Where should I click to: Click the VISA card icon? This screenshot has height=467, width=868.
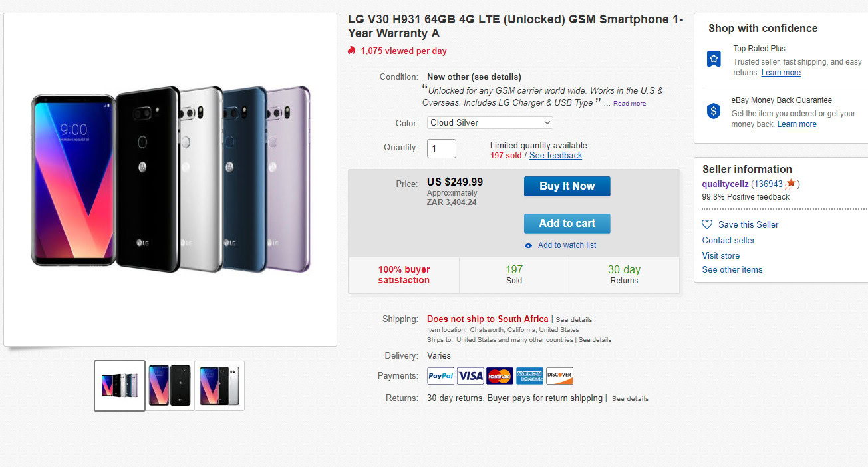point(470,376)
